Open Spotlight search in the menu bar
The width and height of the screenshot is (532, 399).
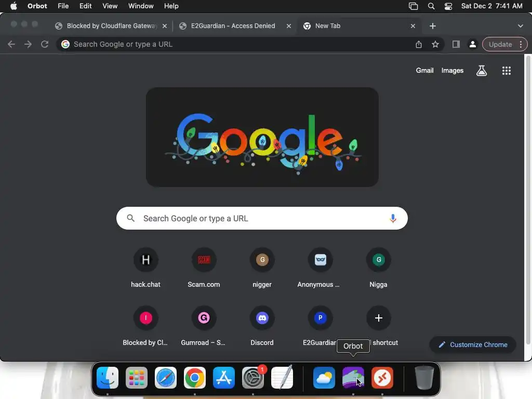(431, 6)
